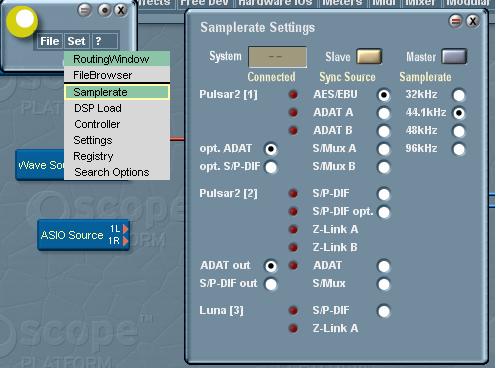Click the yellow round Scope logo knob
The height and width of the screenshot is (368, 496).
click(22, 21)
